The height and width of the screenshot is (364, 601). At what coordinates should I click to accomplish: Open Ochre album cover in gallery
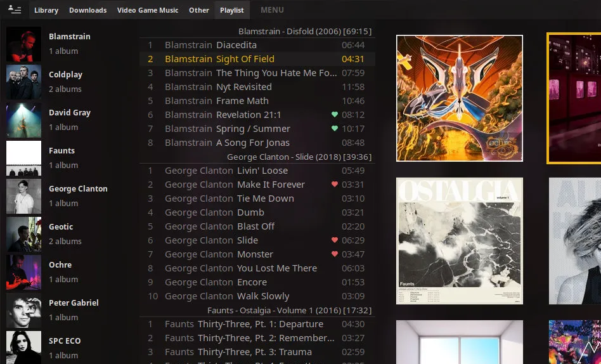(460, 98)
